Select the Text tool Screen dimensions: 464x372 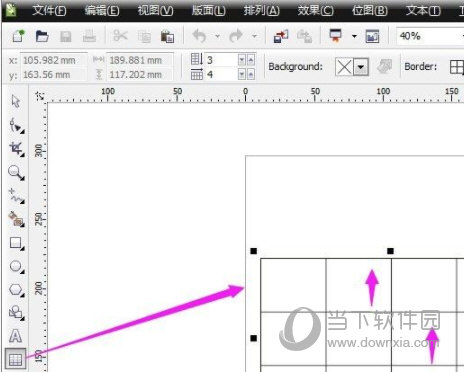click(x=15, y=336)
